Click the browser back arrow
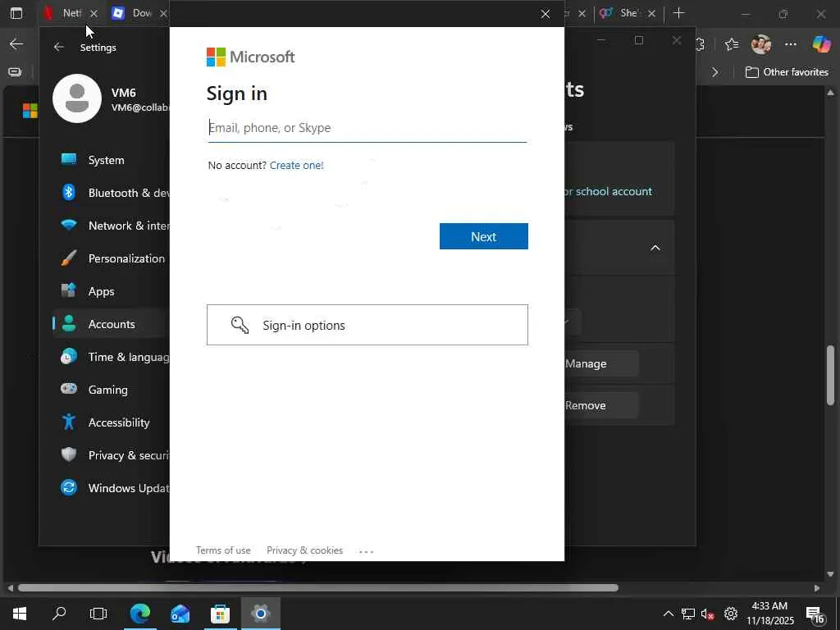The height and width of the screenshot is (630, 840). click(x=16, y=44)
